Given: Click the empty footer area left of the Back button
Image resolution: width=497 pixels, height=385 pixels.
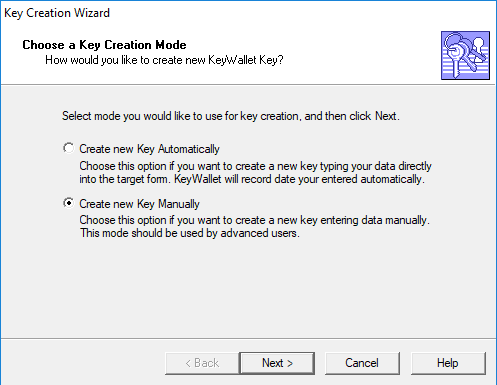Looking at the screenshot, I should (x=83, y=363).
